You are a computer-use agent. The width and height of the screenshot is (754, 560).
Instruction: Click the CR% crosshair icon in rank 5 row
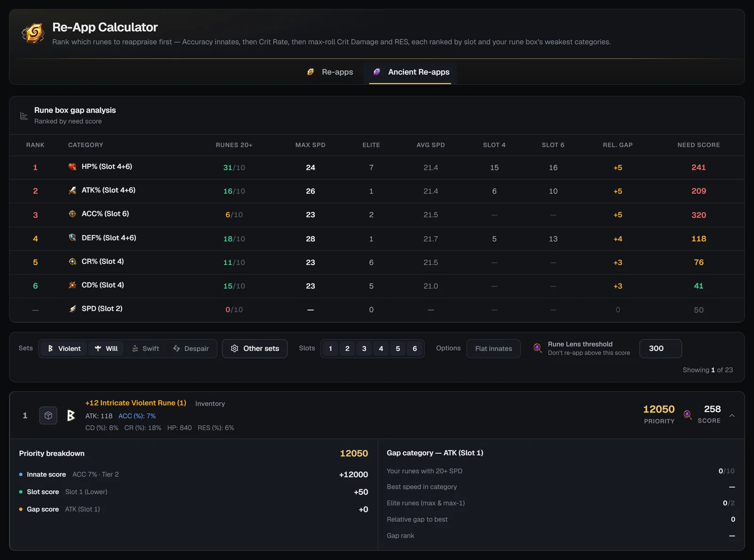pos(72,261)
